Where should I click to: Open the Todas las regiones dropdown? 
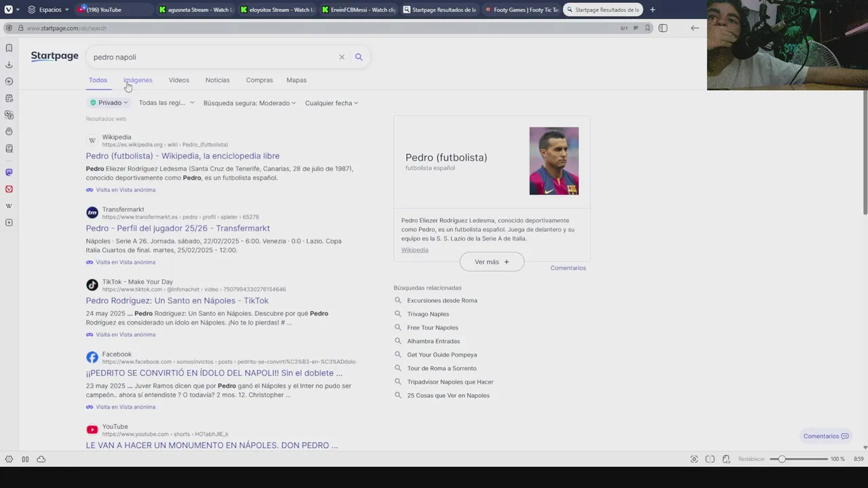pos(166,103)
